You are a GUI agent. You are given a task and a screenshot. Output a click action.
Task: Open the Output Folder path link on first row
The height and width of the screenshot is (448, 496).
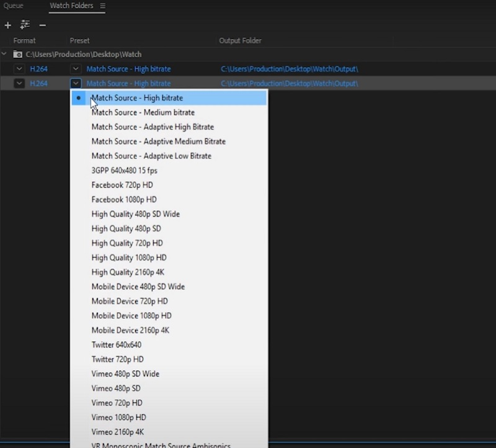pyautogui.click(x=291, y=69)
